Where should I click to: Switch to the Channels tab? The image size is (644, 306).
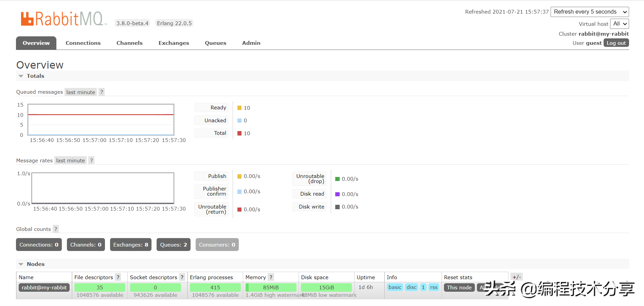[129, 43]
